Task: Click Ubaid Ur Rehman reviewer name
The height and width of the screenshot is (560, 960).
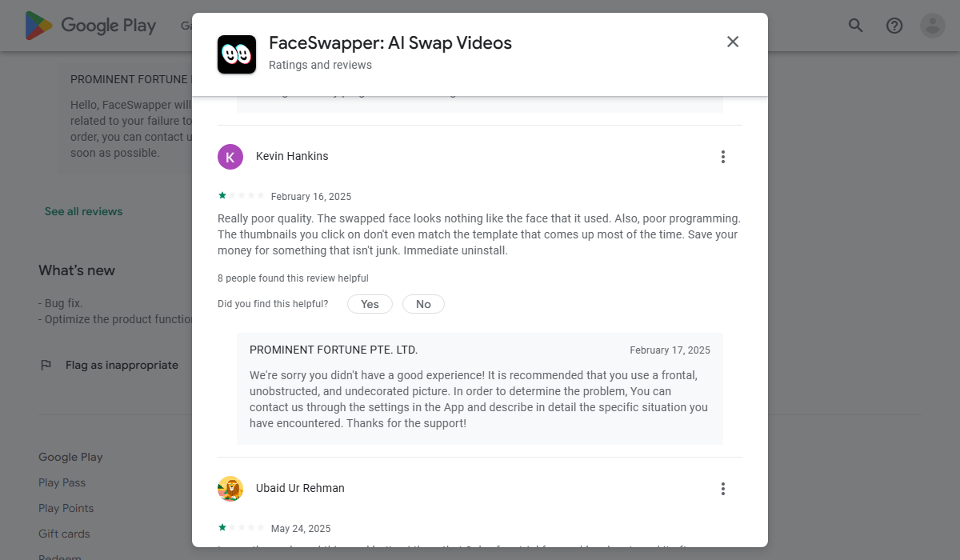Action: 300,488
